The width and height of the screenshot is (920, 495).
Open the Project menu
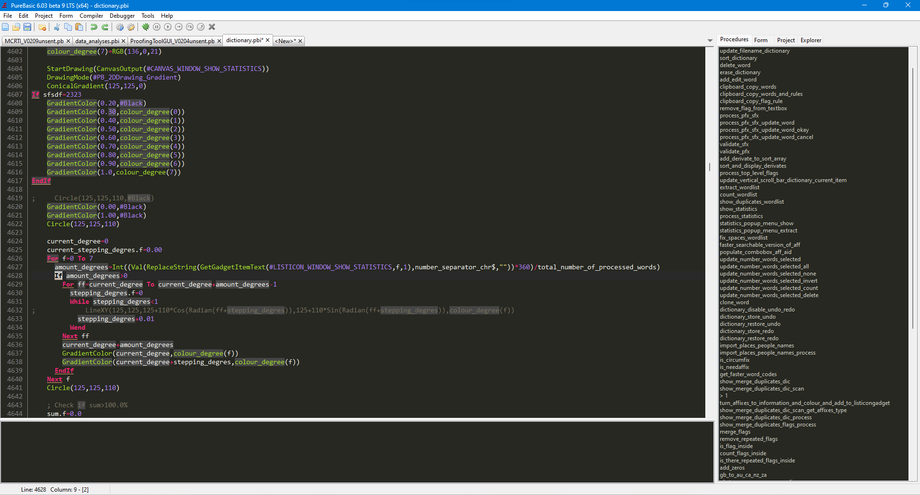click(43, 16)
